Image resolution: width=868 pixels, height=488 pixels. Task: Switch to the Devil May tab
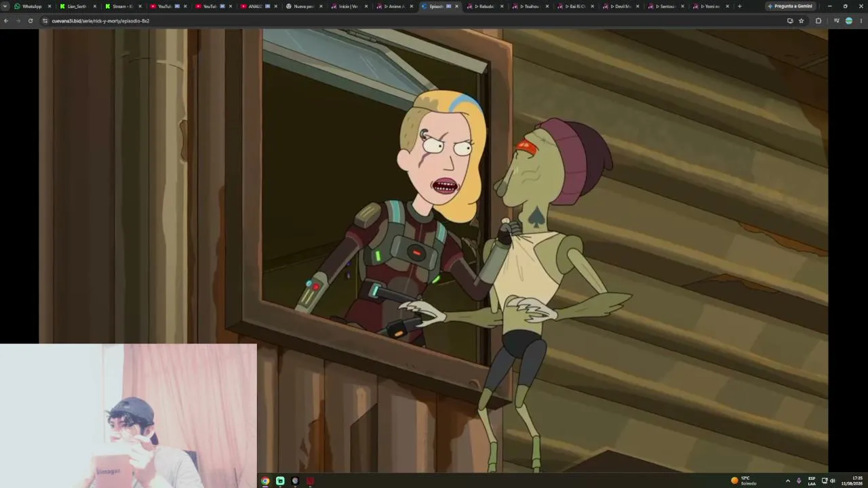620,6
